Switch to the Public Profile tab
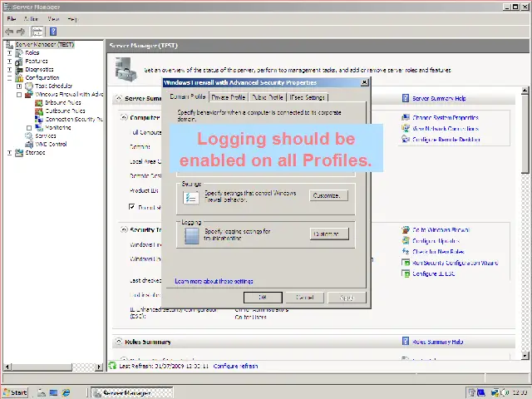The image size is (532, 399). click(268, 97)
